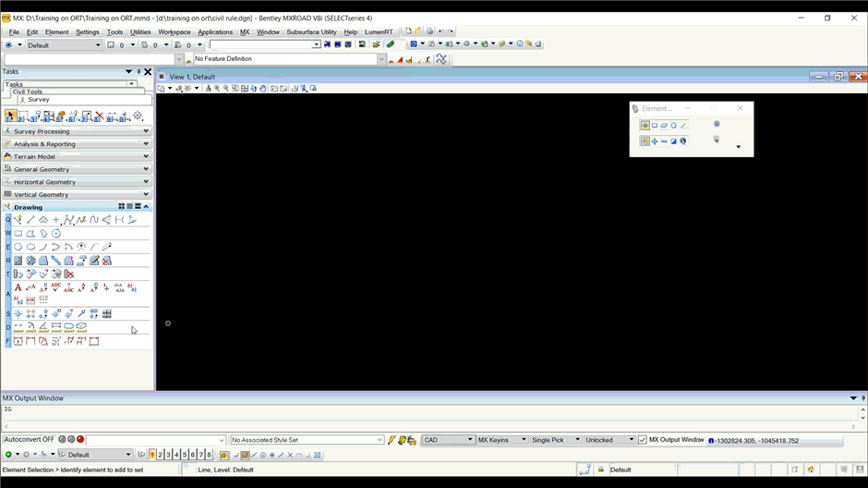The image size is (868, 488).
Task: Collapse the Drawing section
Action: tap(146, 207)
